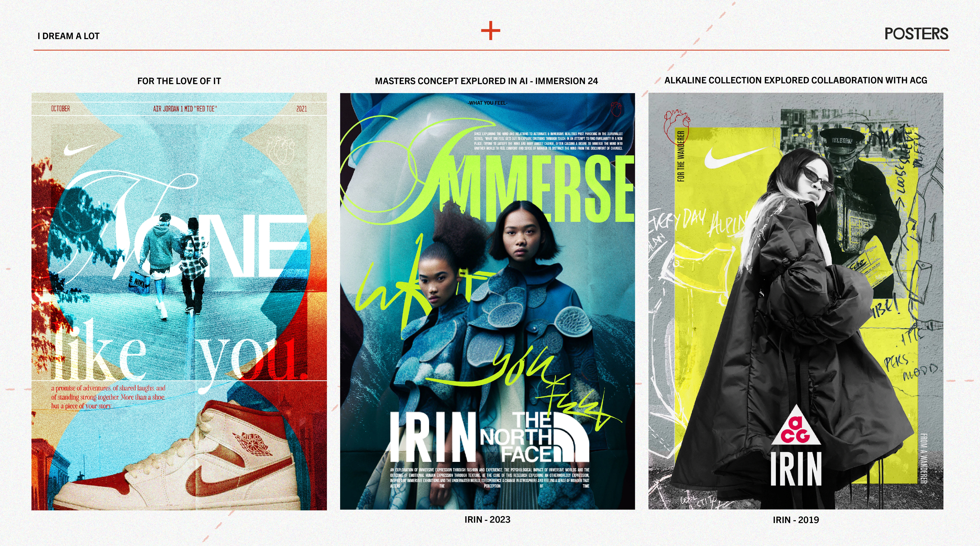Click 'ALKALINE COLLECTION EXPLORED COLLABORATION WITH ACG' caption

click(796, 80)
